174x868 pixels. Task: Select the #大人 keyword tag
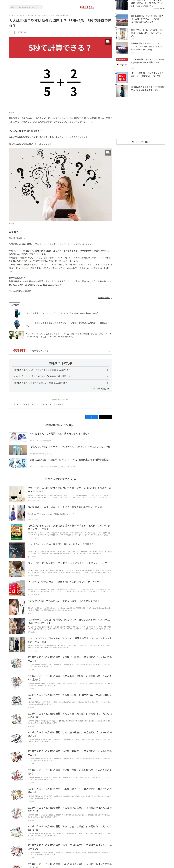16,404
